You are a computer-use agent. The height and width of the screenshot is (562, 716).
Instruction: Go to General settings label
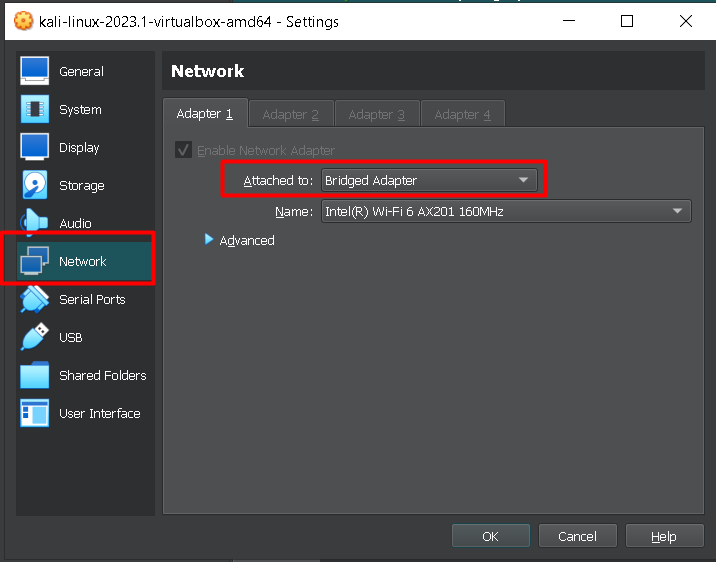click(x=81, y=72)
